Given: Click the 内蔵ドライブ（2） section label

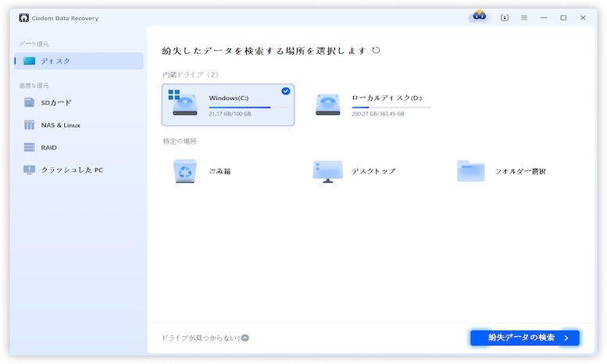Looking at the screenshot, I should [x=190, y=75].
